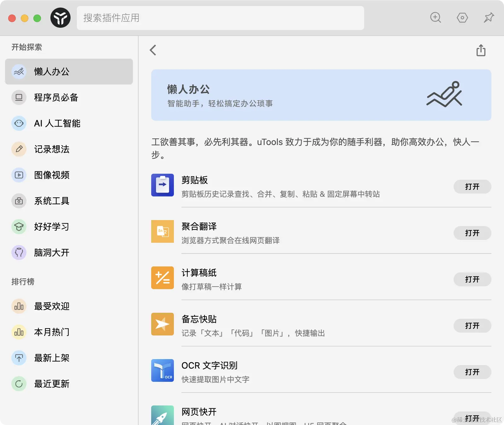Click the 聚合翻译 plugin title

coord(199,226)
